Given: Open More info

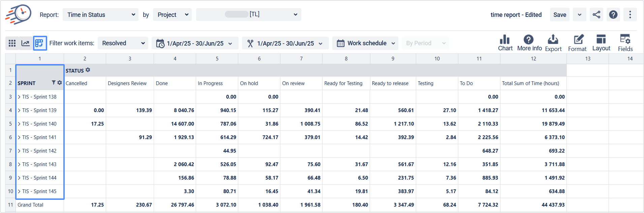Looking at the screenshot, I should pos(529,43).
